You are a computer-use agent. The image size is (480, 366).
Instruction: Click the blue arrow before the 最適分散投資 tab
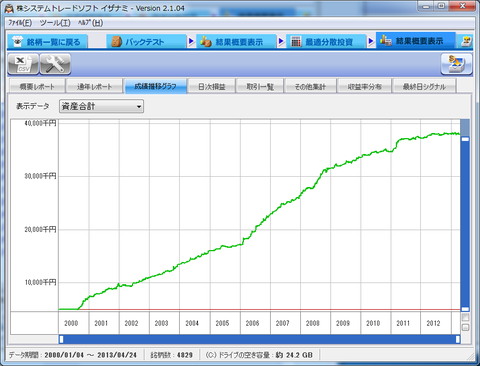click(281, 41)
